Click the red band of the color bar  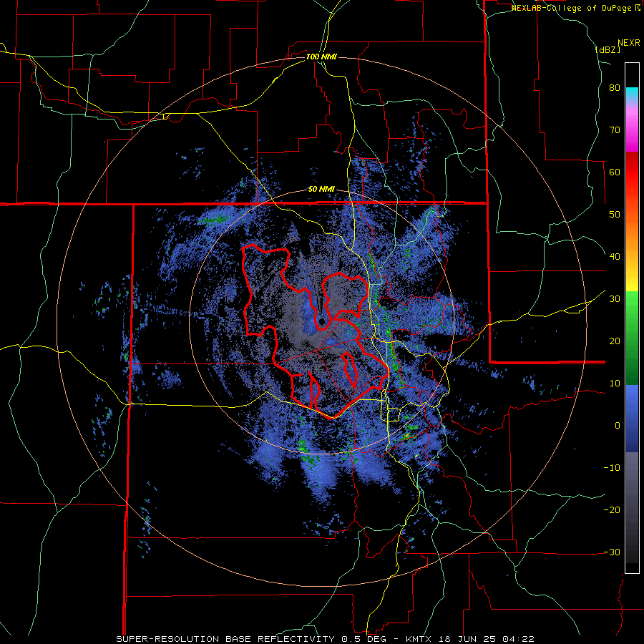(632, 172)
